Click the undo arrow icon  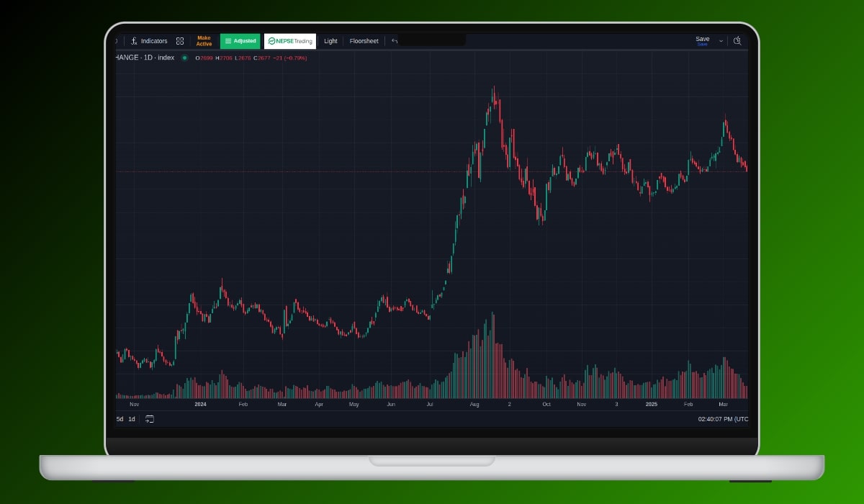coord(395,41)
